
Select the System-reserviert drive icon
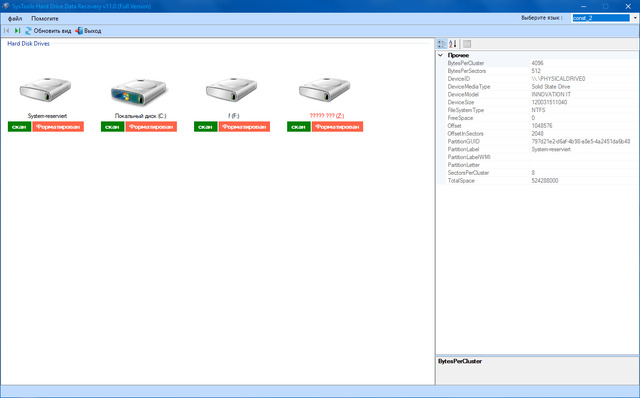(45, 90)
